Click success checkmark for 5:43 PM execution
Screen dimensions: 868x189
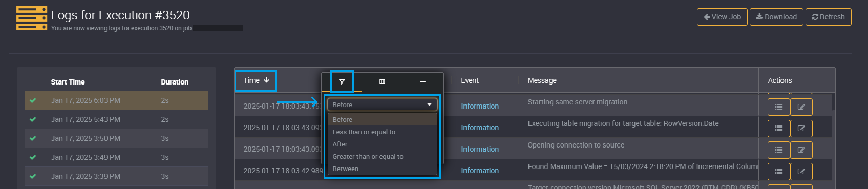click(x=33, y=119)
